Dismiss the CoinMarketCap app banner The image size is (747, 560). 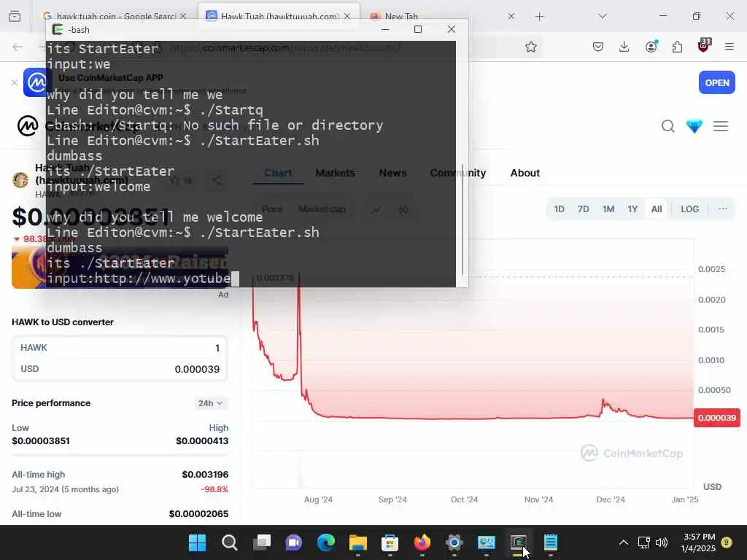(15, 82)
